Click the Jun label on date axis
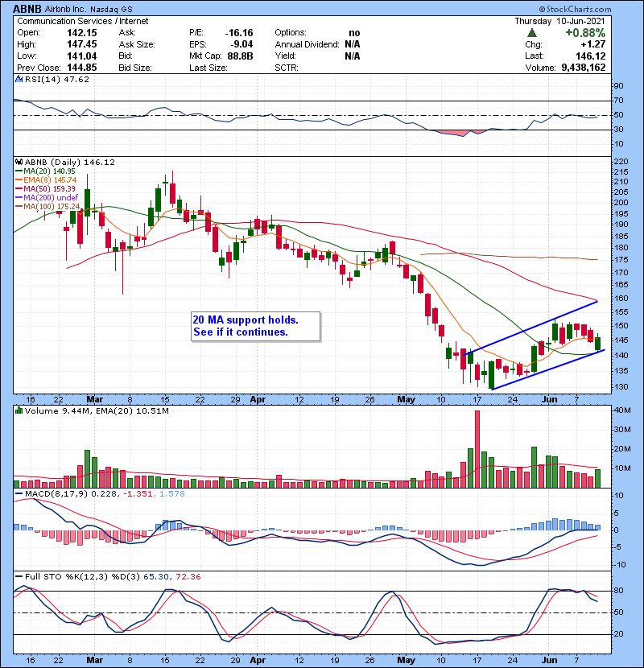This screenshot has width=644, height=668. pos(549,398)
